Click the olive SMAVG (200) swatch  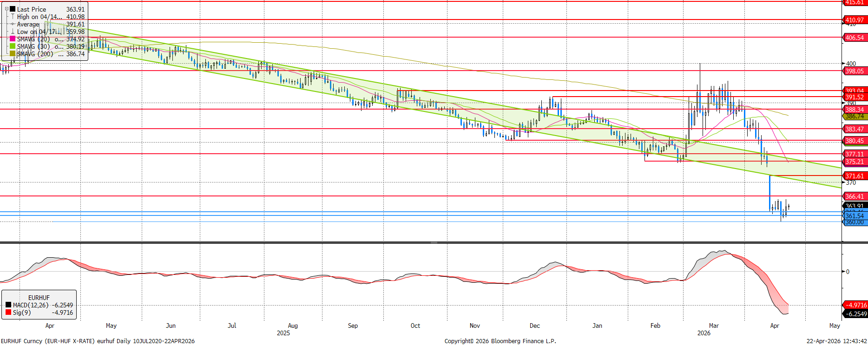point(13,54)
